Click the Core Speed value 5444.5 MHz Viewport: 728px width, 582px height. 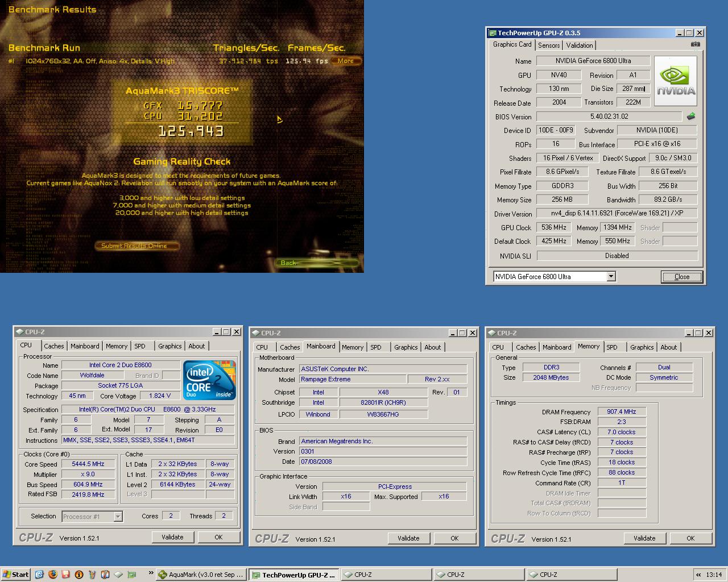[x=88, y=464]
